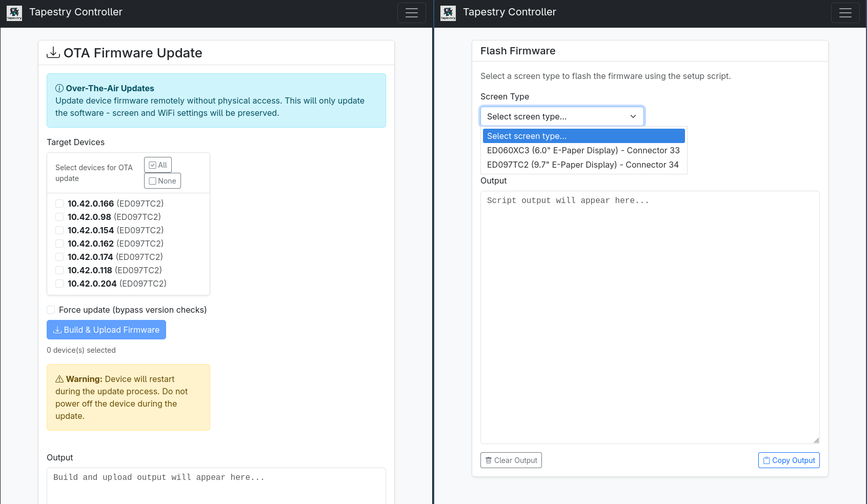The image size is (867, 504).
Task: Click the Over-The-Air Updates info icon
Action: [x=59, y=88]
